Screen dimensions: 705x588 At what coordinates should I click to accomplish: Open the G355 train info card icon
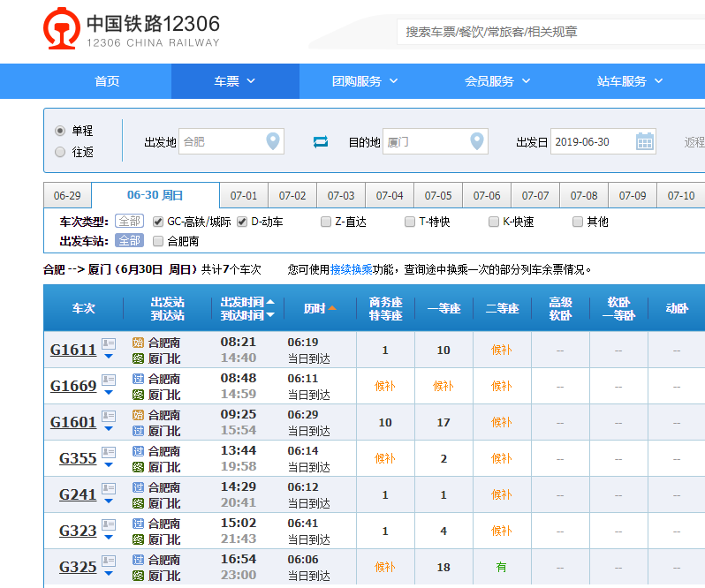(x=109, y=452)
